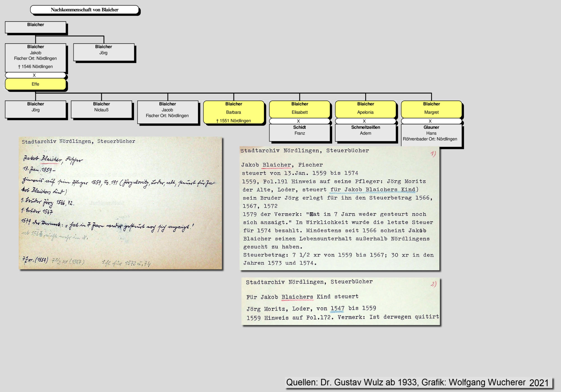
Task: Click the Jörg Blaicher sibling box in second row
Action: point(104,52)
